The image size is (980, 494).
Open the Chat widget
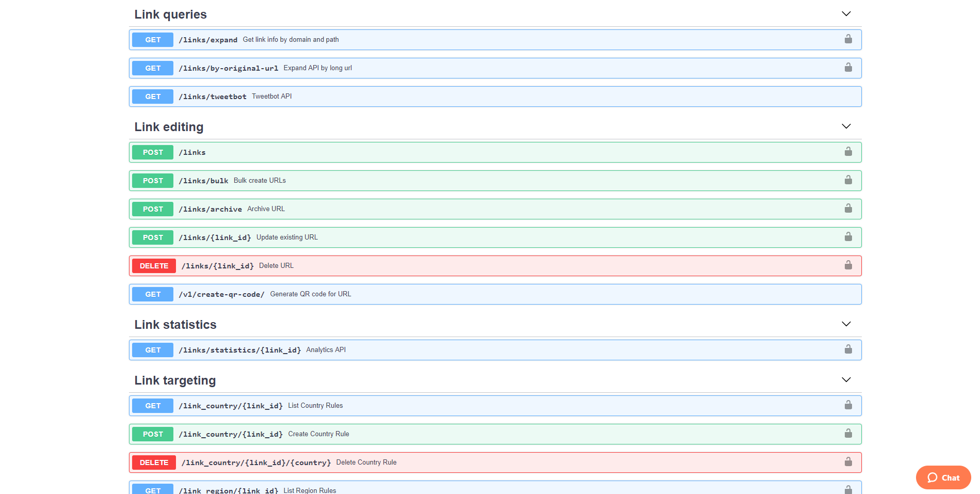tap(943, 477)
